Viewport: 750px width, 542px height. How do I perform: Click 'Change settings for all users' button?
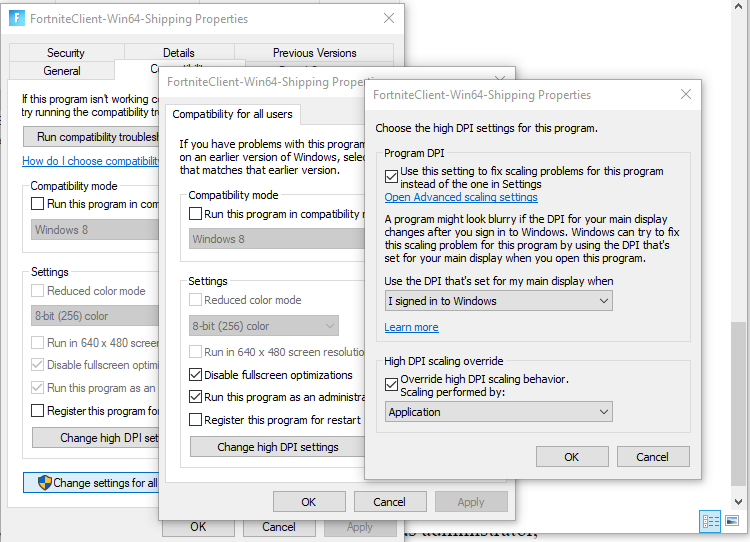(x=91, y=483)
